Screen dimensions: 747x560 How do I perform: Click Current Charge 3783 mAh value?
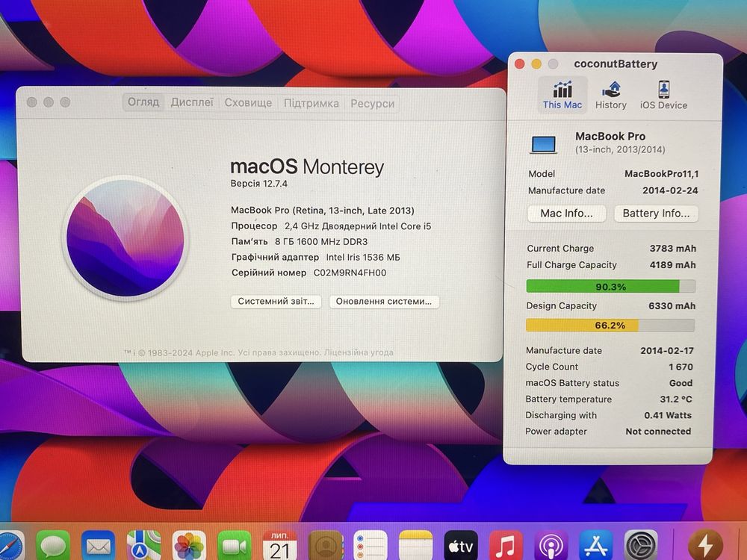[x=673, y=249]
